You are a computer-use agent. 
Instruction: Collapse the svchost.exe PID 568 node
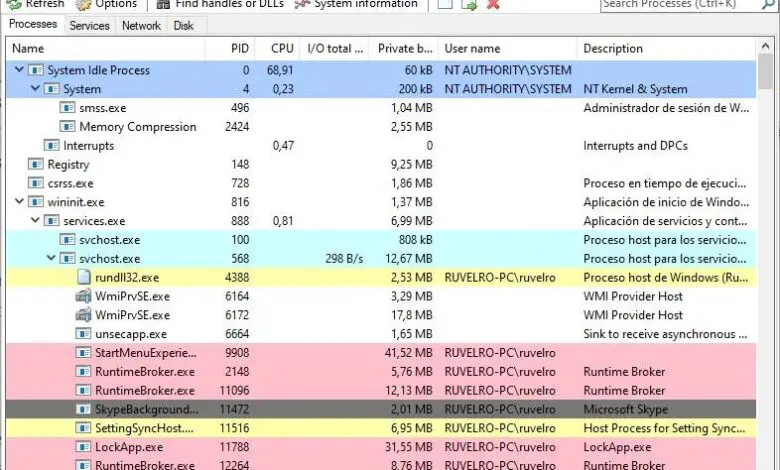tap(51, 258)
